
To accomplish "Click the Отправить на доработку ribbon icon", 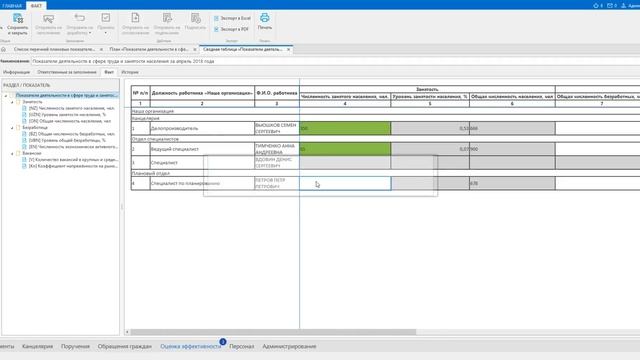I will click(80, 18).
